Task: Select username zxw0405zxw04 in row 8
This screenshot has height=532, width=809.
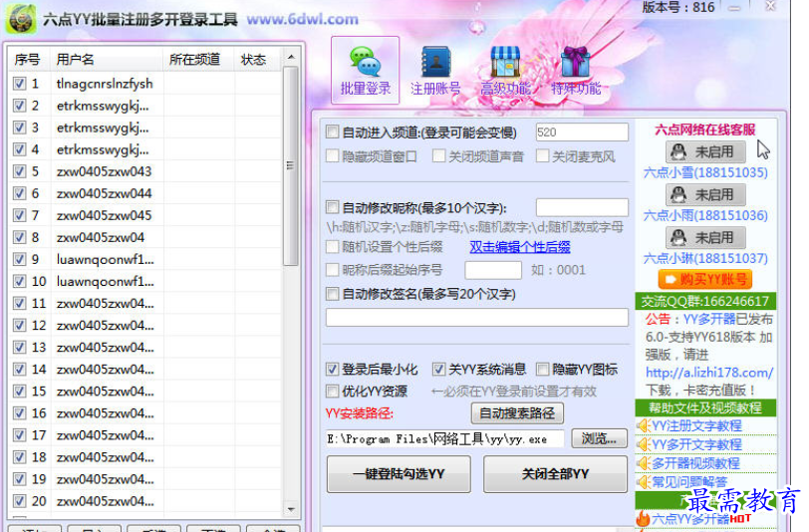Action: coord(101,237)
